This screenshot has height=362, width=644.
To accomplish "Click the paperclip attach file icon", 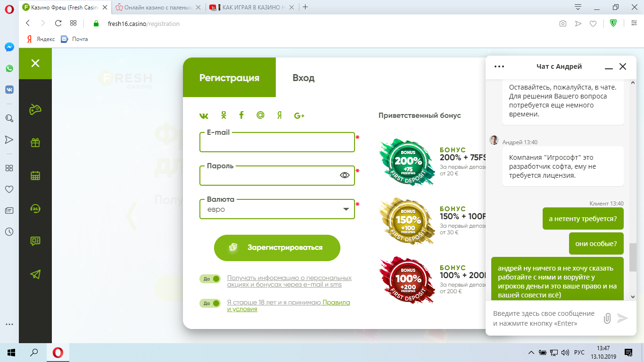I will [607, 318].
